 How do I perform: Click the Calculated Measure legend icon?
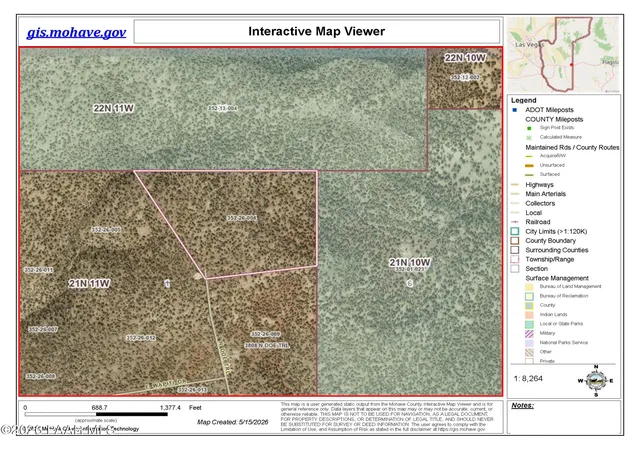pos(529,137)
